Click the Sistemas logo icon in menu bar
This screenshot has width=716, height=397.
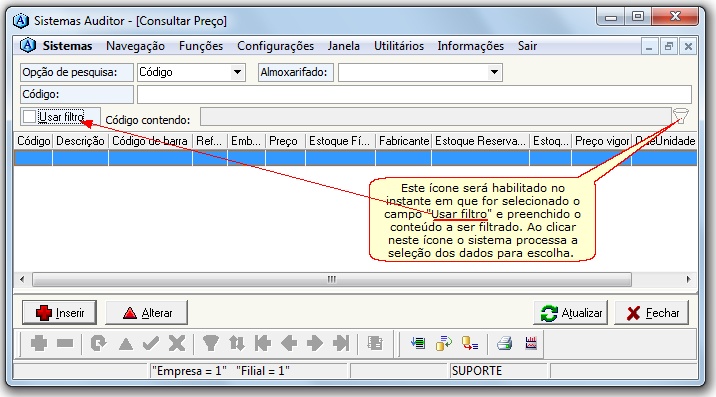(28, 45)
